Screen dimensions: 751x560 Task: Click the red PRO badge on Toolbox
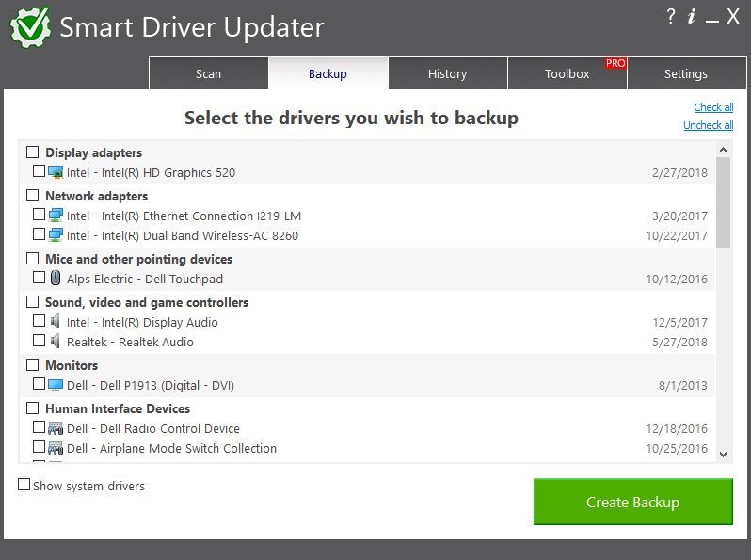click(615, 63)
